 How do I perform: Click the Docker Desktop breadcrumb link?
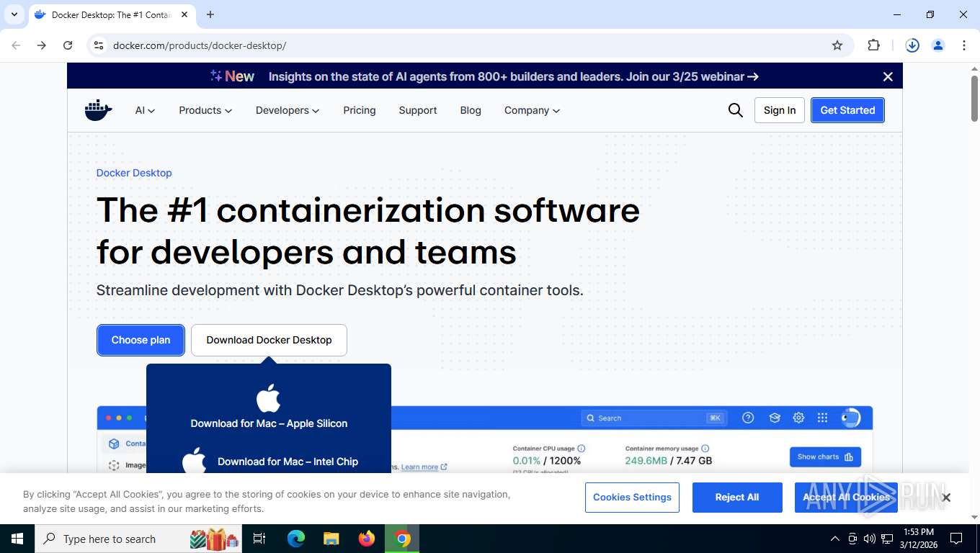(x=134, y=173)
